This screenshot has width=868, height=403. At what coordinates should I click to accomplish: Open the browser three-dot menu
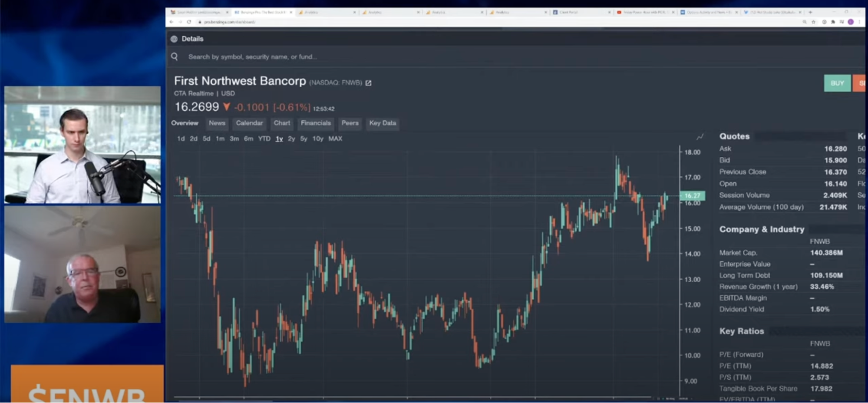[x=859, y=22]
